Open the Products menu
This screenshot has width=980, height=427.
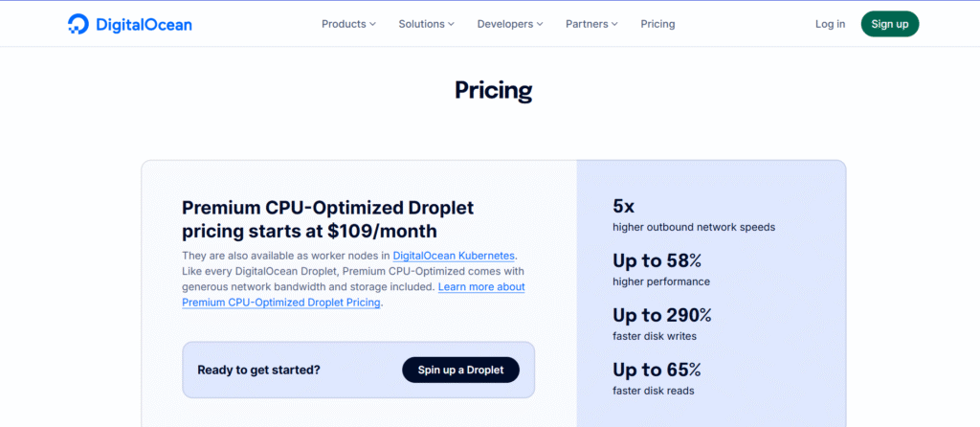[x=344, y=24]
